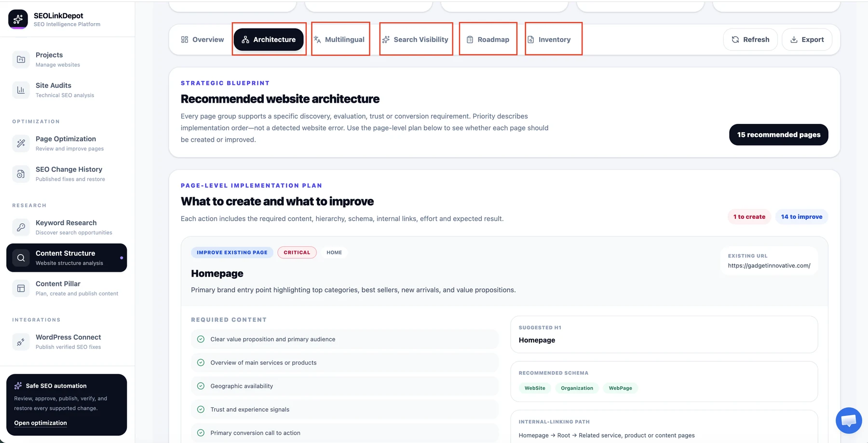
Task: Click the Architecture sitemap icon
Action: tap(245, 40)
